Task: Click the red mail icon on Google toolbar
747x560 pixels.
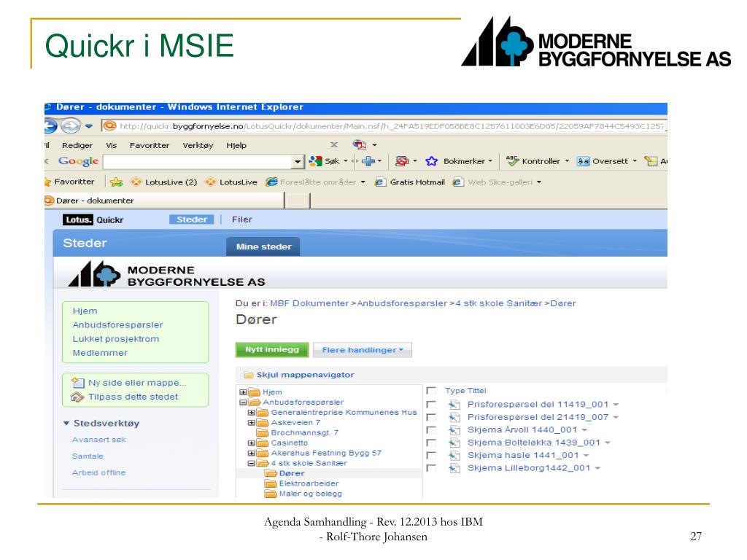Action: coord(402,161)
